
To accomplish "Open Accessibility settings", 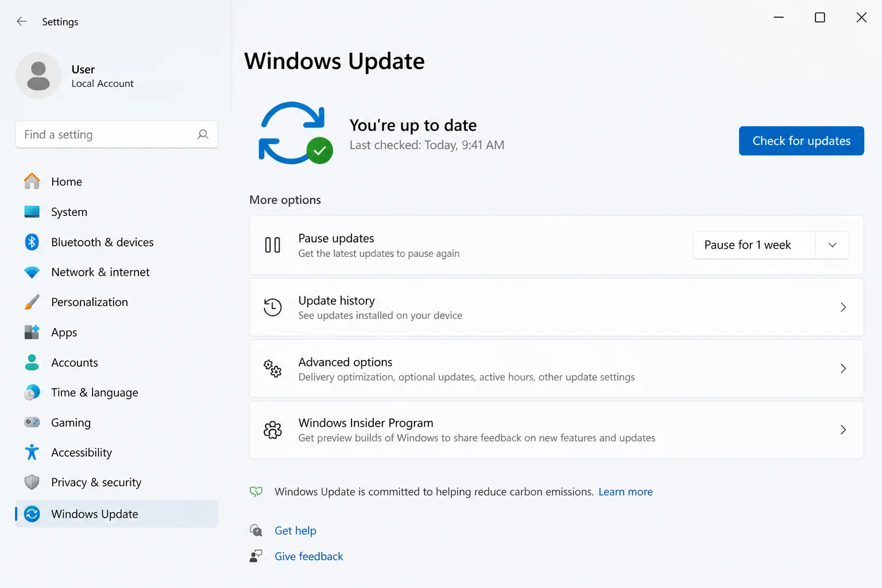I will [x=117, y=452].
